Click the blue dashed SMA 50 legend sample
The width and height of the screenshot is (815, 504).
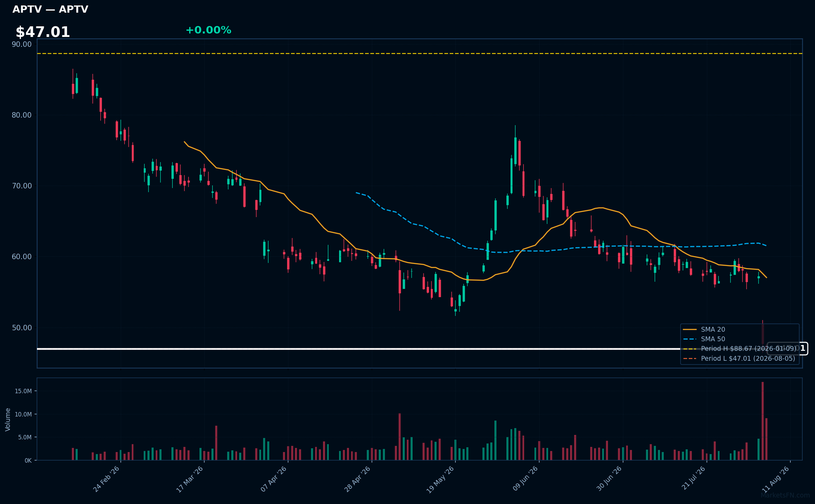pyautogui.click(x=690, y=339)
